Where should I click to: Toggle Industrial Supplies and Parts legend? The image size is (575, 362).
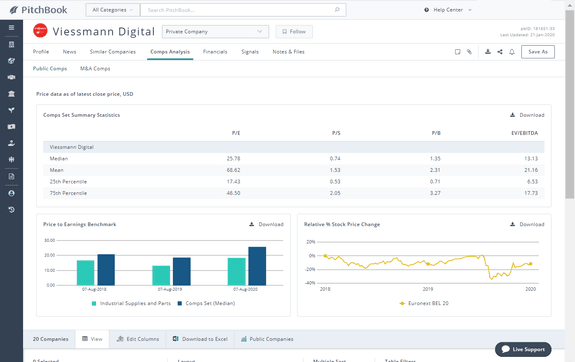[x=131, y=303]
